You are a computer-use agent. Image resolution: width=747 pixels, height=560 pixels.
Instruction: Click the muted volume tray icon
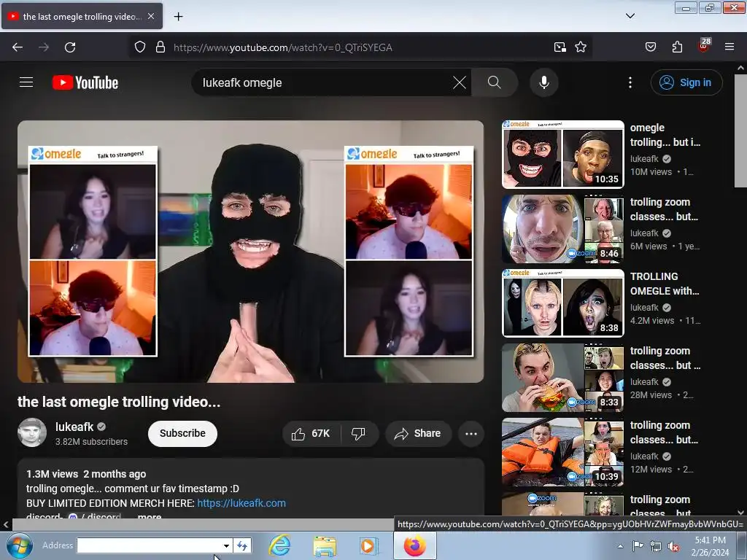click(673, 547)
